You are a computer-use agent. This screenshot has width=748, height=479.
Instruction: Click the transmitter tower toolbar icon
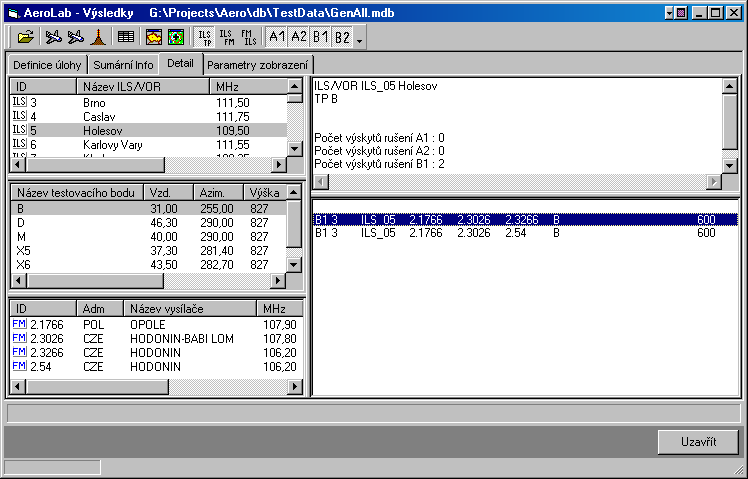pyautogui.click(x=98, y=37)
